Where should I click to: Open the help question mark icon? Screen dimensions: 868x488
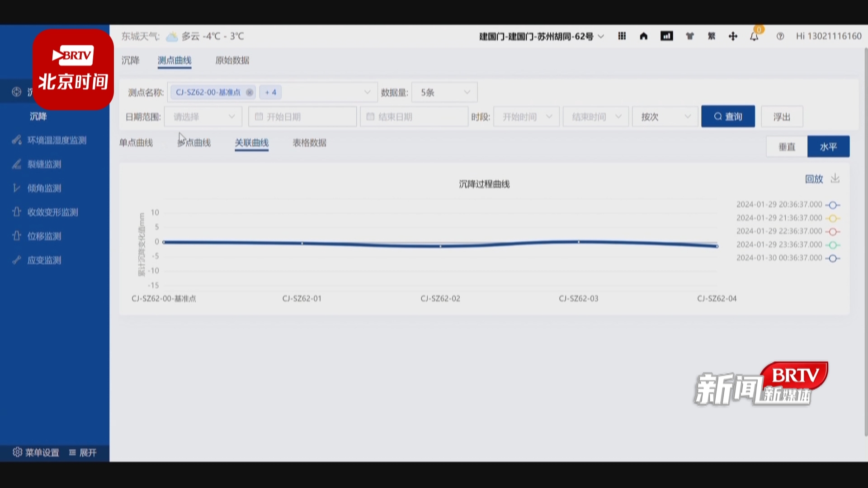click(780, 36)
